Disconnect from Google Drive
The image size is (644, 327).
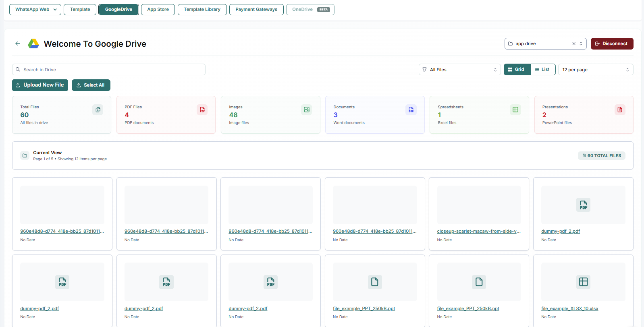(612, 43)
